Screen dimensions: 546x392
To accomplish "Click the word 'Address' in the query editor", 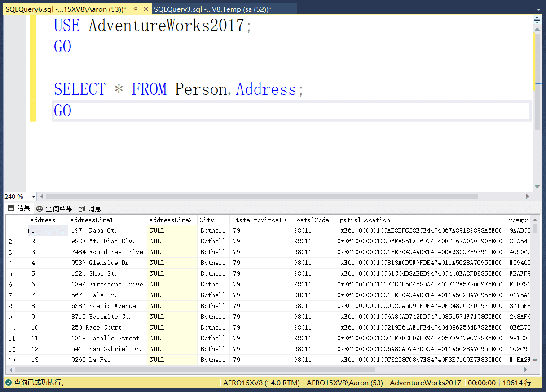I will [266, 89].
